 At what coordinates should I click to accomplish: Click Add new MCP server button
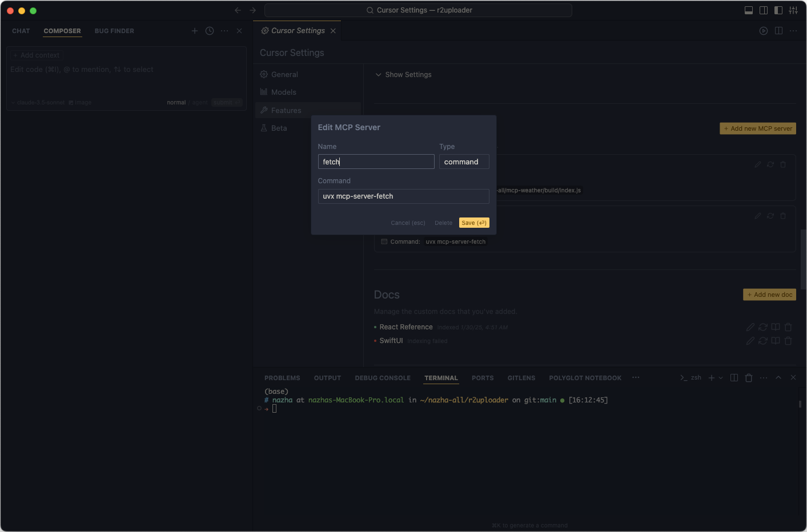pos(758,128)
